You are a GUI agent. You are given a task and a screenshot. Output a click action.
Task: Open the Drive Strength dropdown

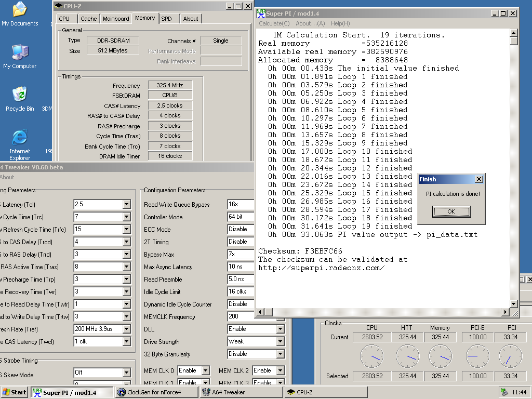click(280, 342)
